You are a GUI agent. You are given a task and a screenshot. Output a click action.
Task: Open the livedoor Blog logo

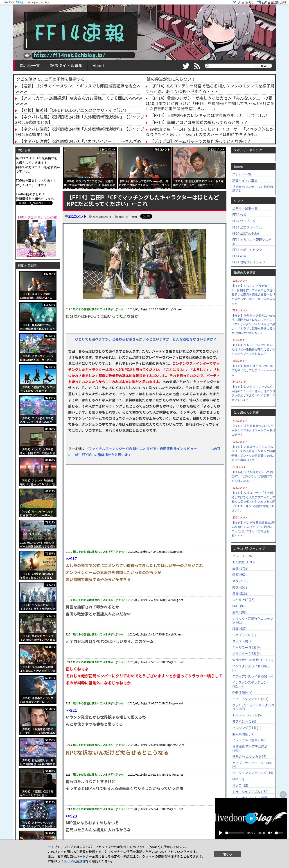click(x=13, y=2)
